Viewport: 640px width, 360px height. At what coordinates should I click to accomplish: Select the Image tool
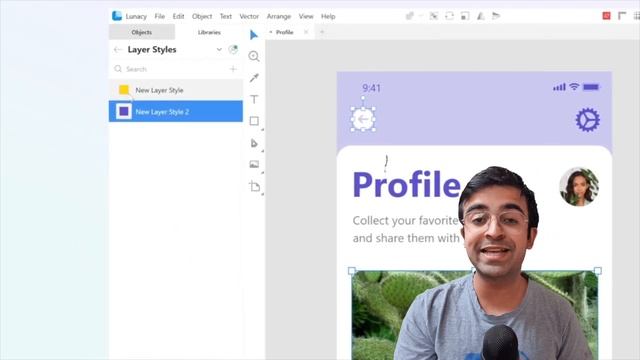click(254, 164)
